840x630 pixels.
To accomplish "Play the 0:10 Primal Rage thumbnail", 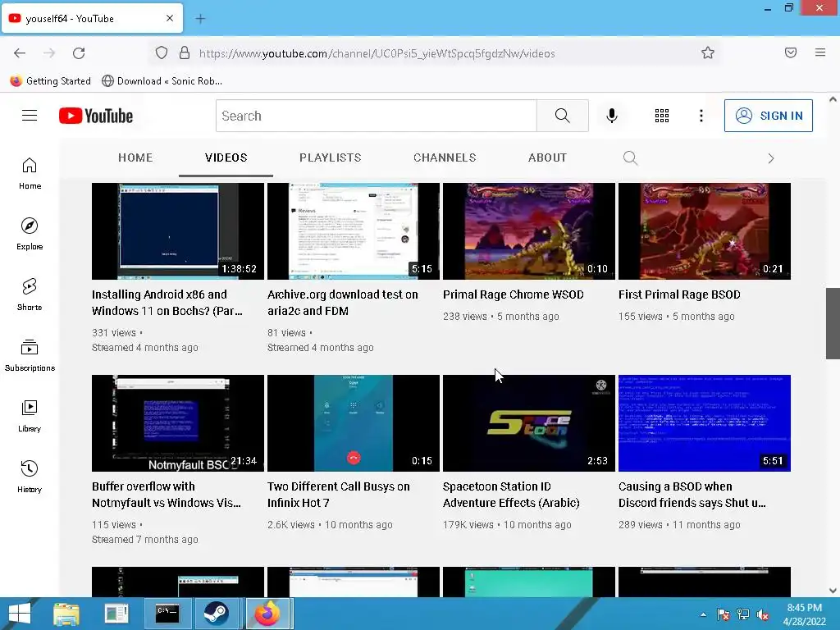I will coord(529,231).
